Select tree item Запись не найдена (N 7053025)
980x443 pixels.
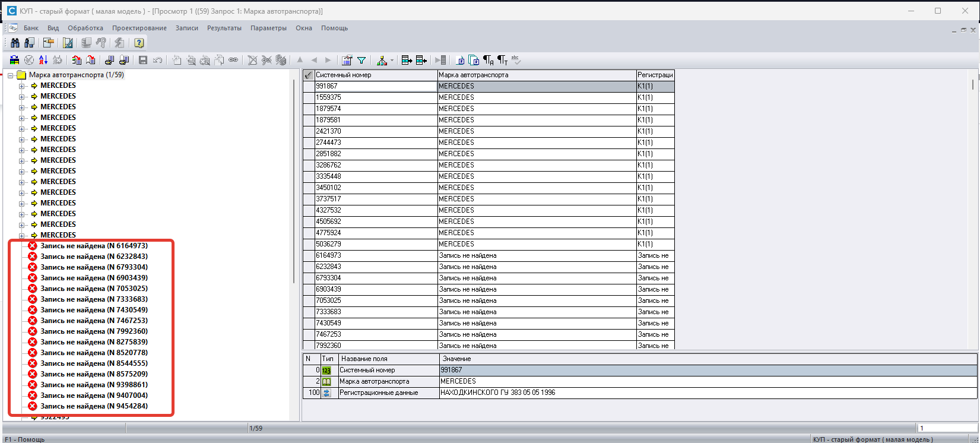(x=94, y=289)
